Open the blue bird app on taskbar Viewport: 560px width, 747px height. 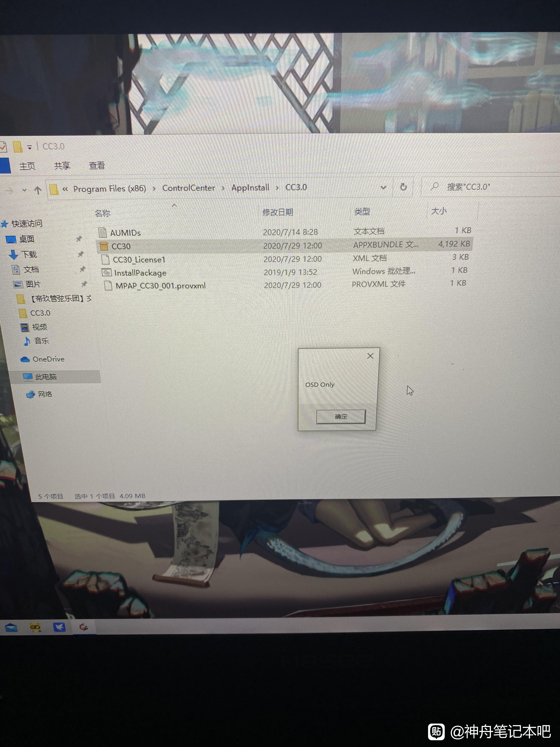point(59,628)
